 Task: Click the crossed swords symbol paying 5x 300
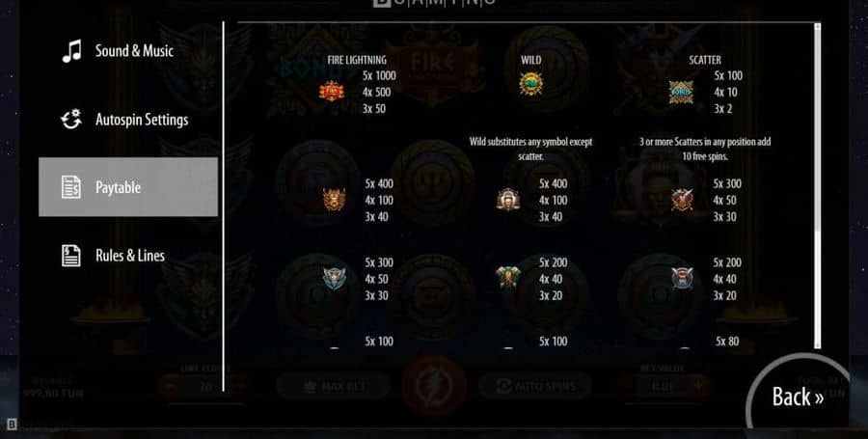click(682, 200)
